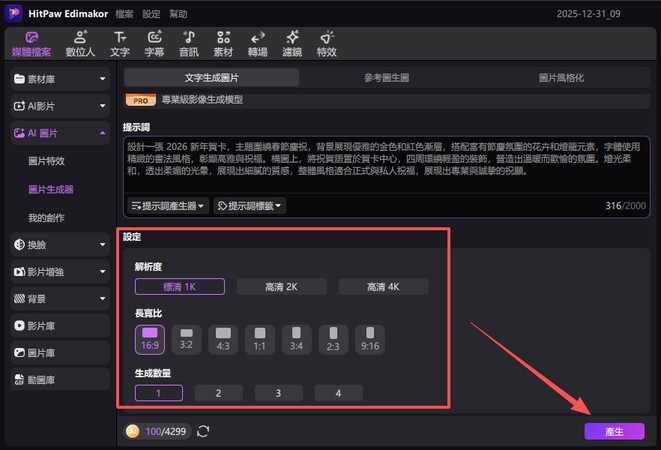Image resolution: width=661 pixels, height=450 pixels.
Task: Choose 1:1 aspect ratio
Action: pos(260,340)
